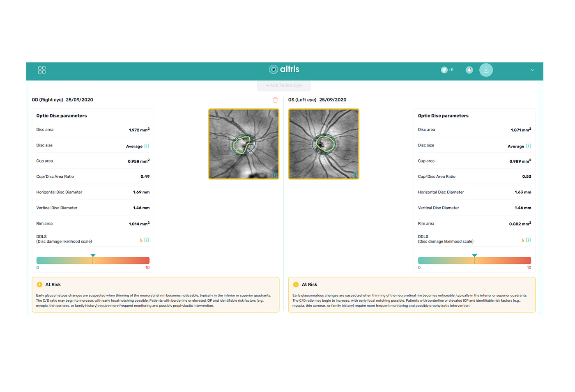Click info icon on left eye image corner
Image resolution: width=575 pixels, height=392 pixels.
354,175
